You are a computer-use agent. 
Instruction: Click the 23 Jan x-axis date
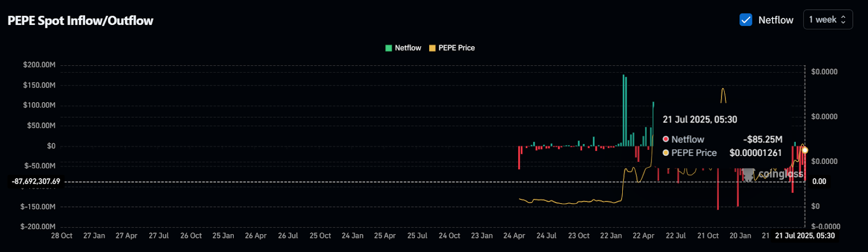point(482,236)
